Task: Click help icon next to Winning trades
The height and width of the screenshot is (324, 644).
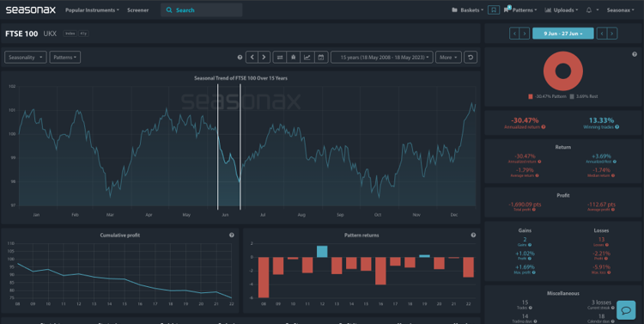Action: (x=617, y=127)
